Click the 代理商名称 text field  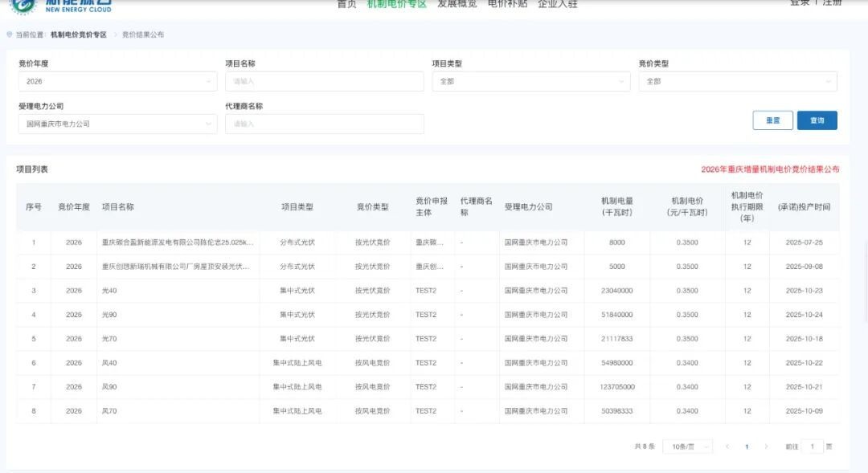tap(324, 124)
